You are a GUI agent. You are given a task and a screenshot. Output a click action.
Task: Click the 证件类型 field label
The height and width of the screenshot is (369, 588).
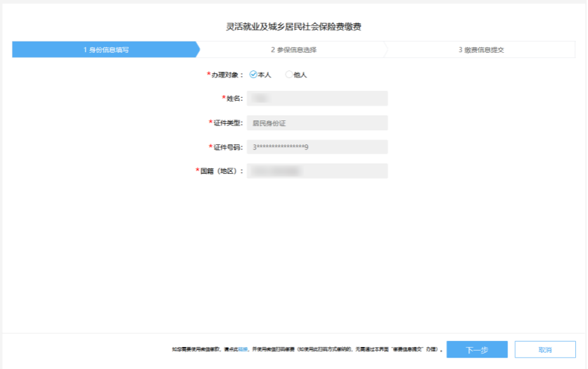[x=227, y=123]
